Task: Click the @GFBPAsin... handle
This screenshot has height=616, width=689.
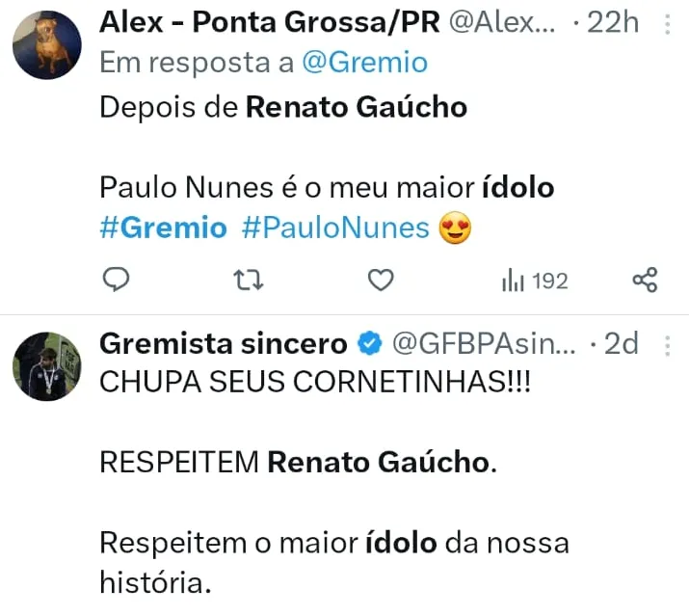Action: [482, 344]
